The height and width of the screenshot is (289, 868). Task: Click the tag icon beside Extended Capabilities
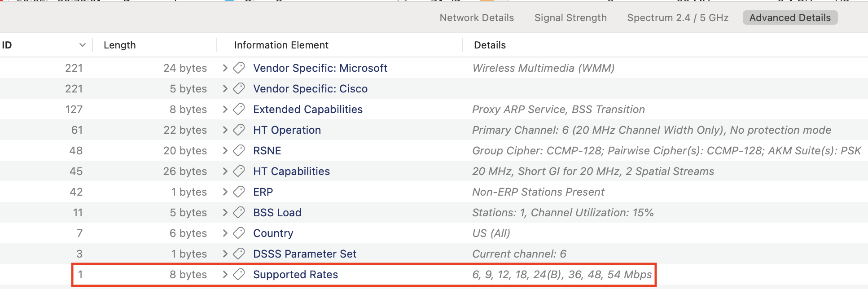[239, 109]
